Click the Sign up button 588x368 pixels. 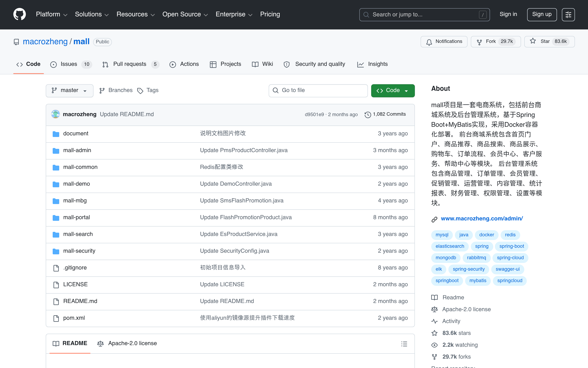[542, 15]
